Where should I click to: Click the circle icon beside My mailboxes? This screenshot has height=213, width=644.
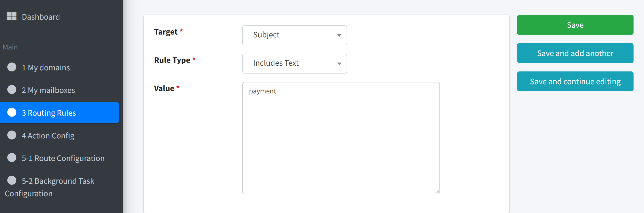tap(12, 89)
